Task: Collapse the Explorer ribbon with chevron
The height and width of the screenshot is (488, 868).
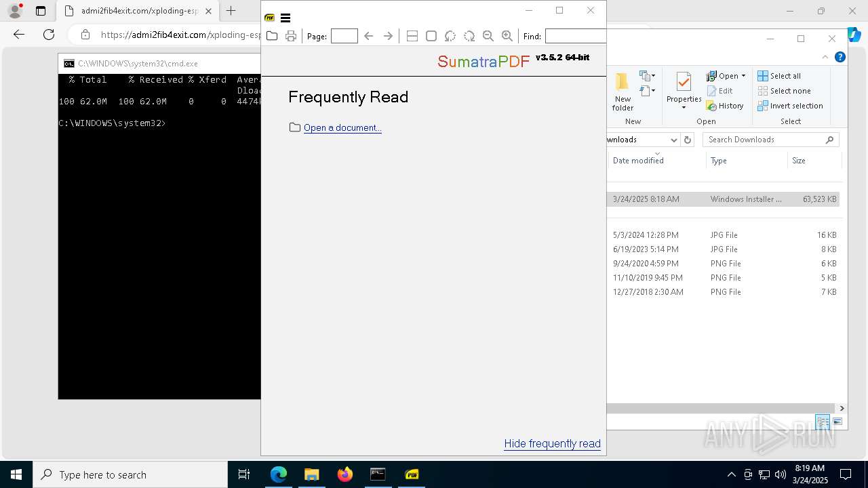Action: pyautogui.click(x=825, y=58)
